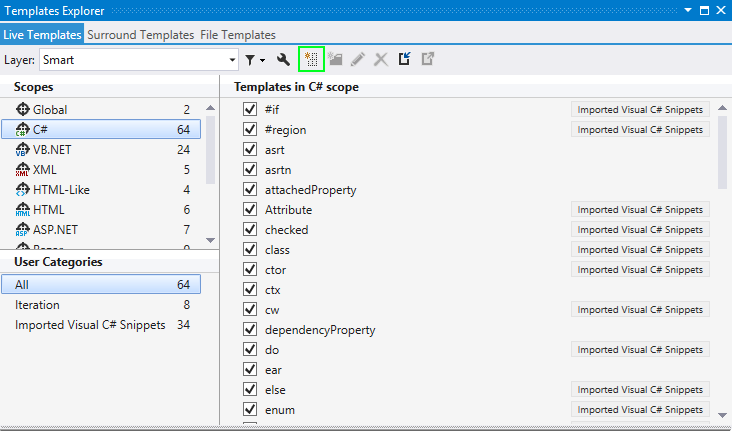Toggle the checkbox for the ctor template

(250, 270)
